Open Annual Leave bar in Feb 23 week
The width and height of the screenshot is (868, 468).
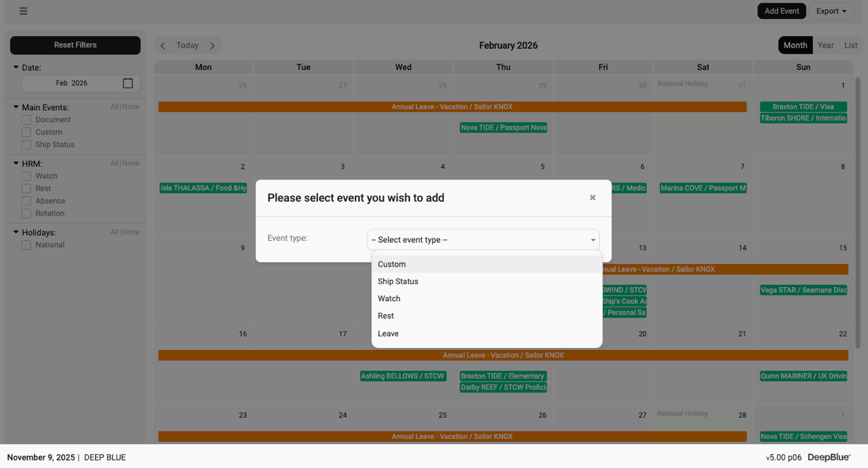[x=452, y=437]
